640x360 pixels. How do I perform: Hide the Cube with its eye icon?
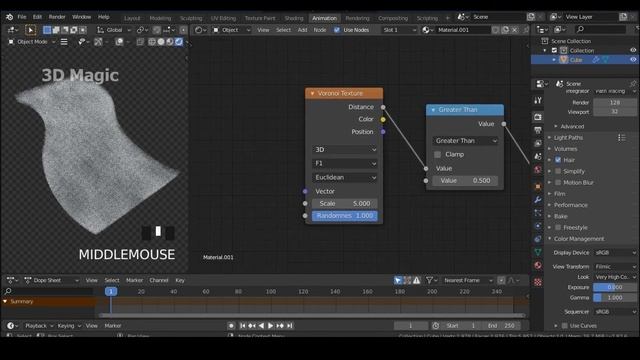click(x=633, y=60)
